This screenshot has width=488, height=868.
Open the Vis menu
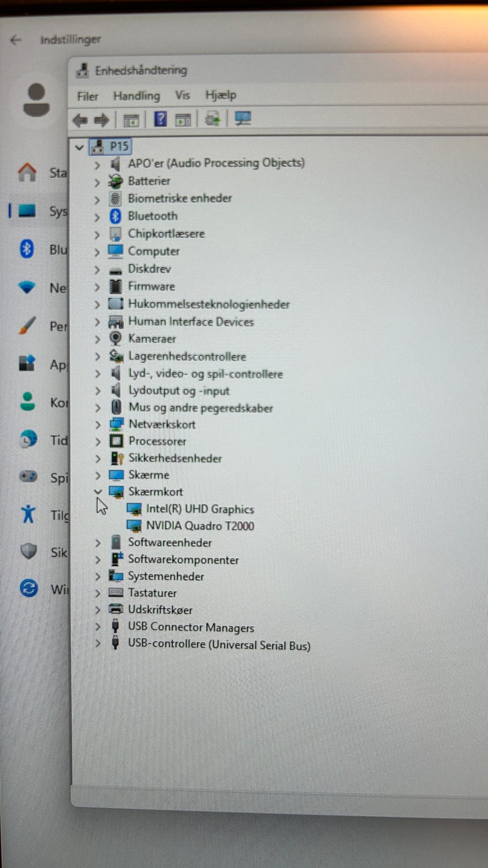point(182,96)
